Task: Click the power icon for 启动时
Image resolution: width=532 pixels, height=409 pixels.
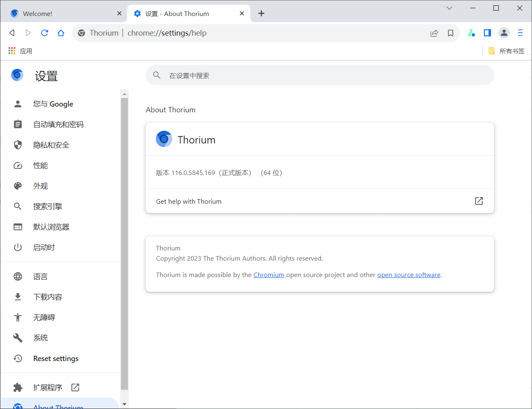Action: pos(18,248)
